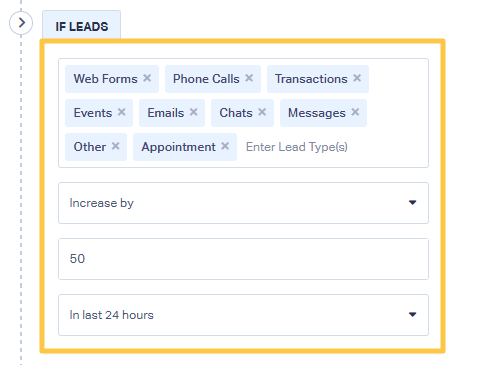This screenshot has width=483, height=365.
Task: Remove the Chats tag
Action: [x=262, y=112]
